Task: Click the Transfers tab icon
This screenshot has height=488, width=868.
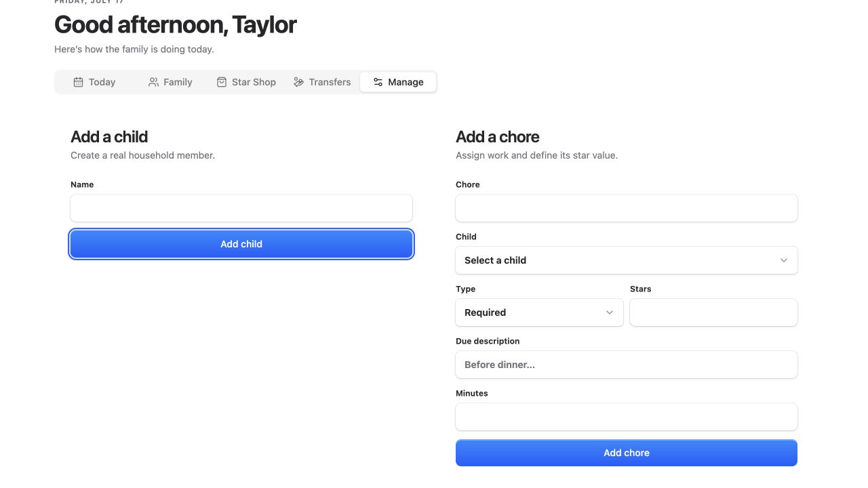Action: (x=298, y=82)
